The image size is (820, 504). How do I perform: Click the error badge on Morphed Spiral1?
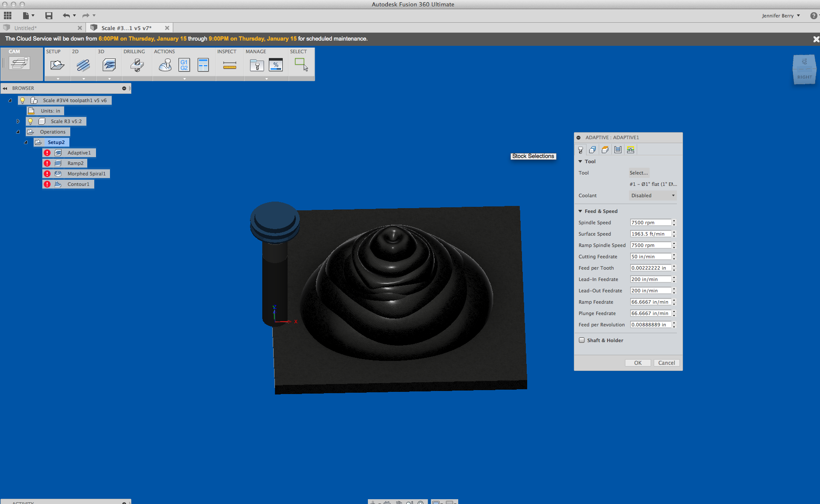point(47,174)
